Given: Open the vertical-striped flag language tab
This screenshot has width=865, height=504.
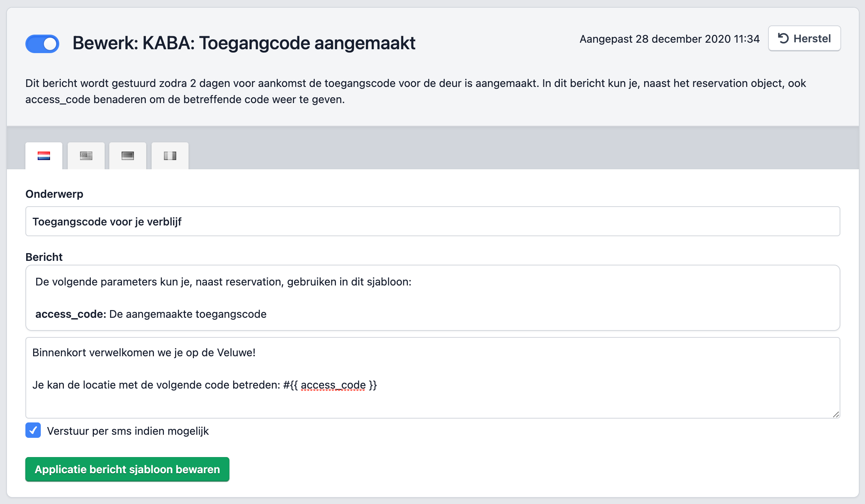Looking at the screenshot, I should click(170, 156).
